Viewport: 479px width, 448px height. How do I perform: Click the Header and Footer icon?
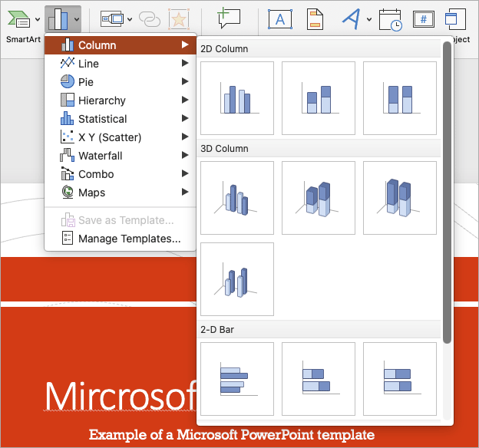click(x=315, y=19)
